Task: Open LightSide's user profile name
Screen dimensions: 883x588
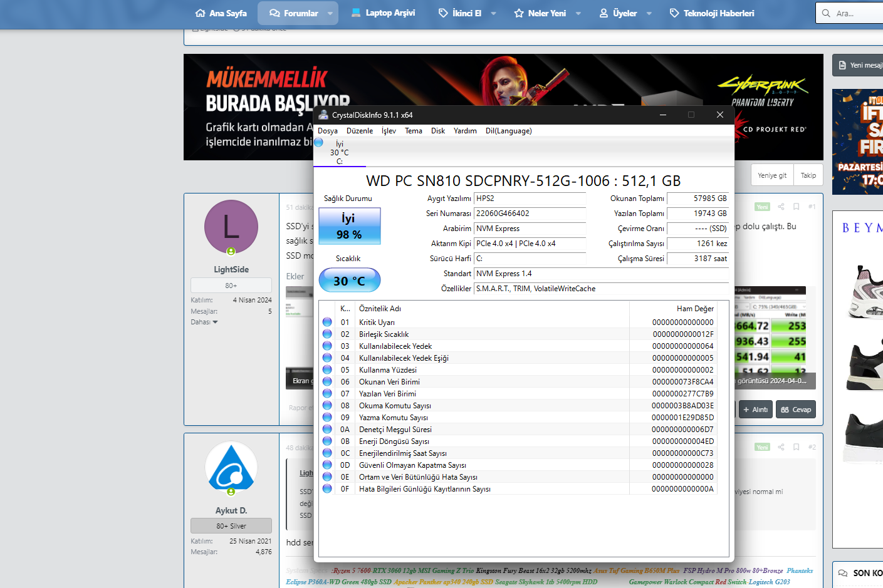Action: point(231,269)
